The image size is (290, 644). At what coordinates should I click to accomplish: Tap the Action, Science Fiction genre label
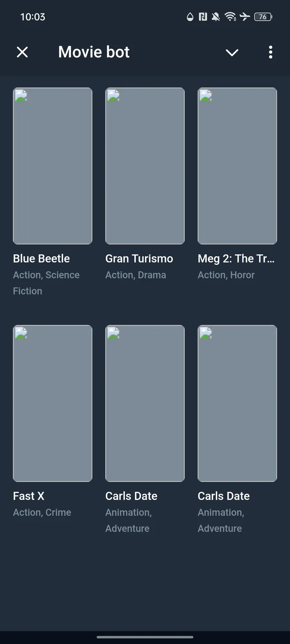[x=46, y=283]
